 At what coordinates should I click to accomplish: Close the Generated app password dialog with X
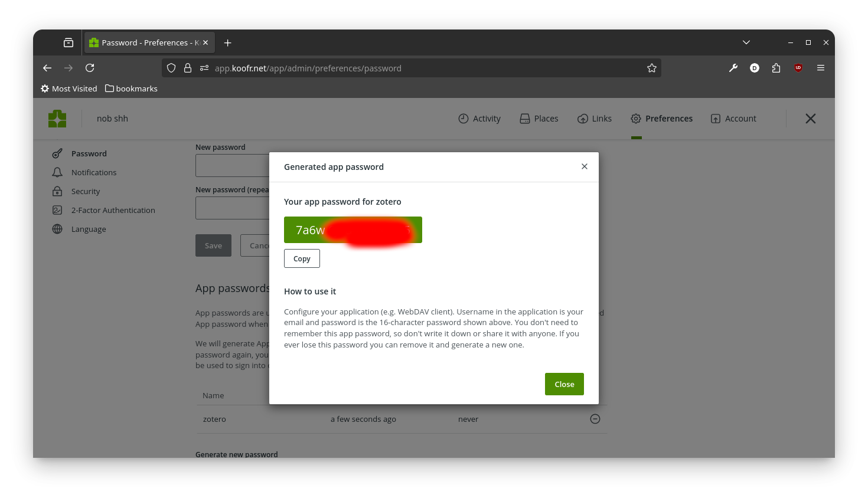pyautogui.click(x=585, y=166)
